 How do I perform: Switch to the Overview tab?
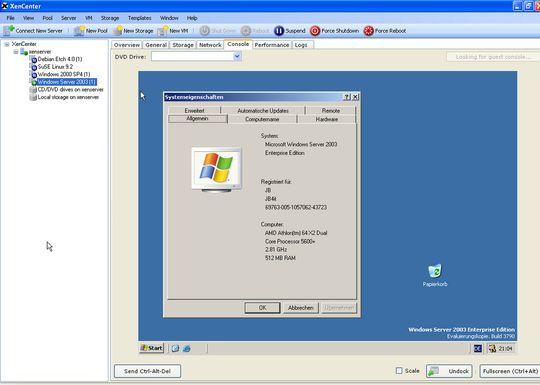click(x=127, y=45)
